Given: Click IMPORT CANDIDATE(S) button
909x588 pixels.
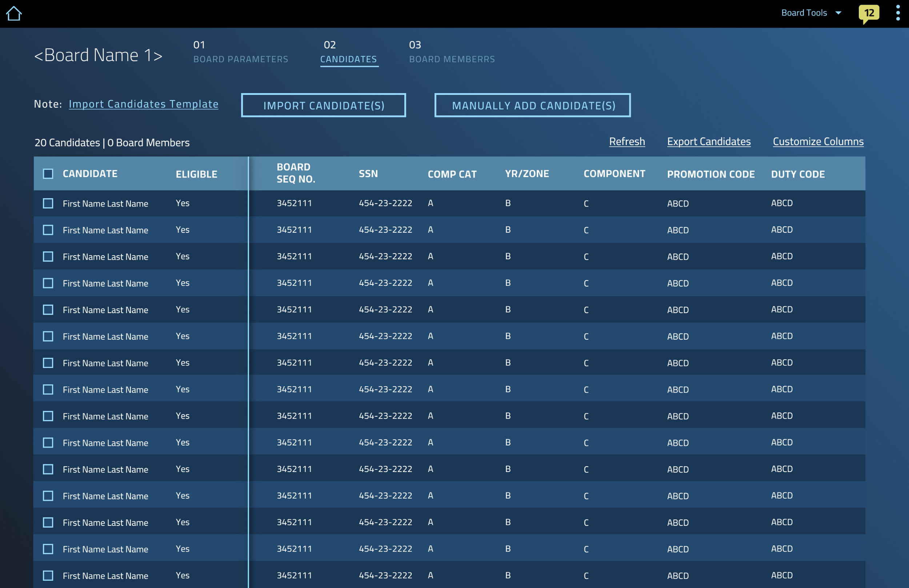Looking at the screenshot, I should pos(324,105).
